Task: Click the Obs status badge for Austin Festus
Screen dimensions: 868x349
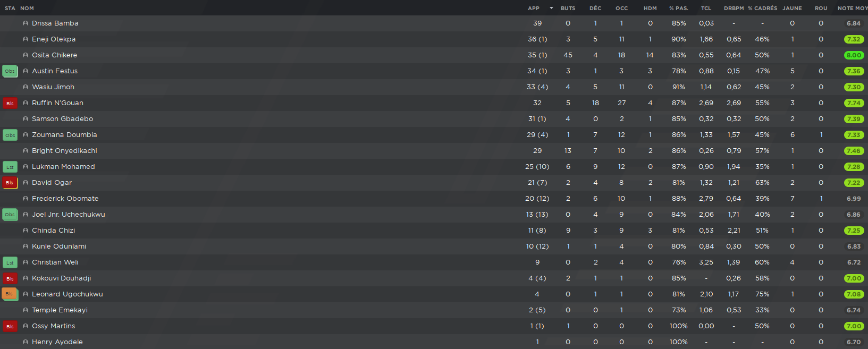Action: 10,71
